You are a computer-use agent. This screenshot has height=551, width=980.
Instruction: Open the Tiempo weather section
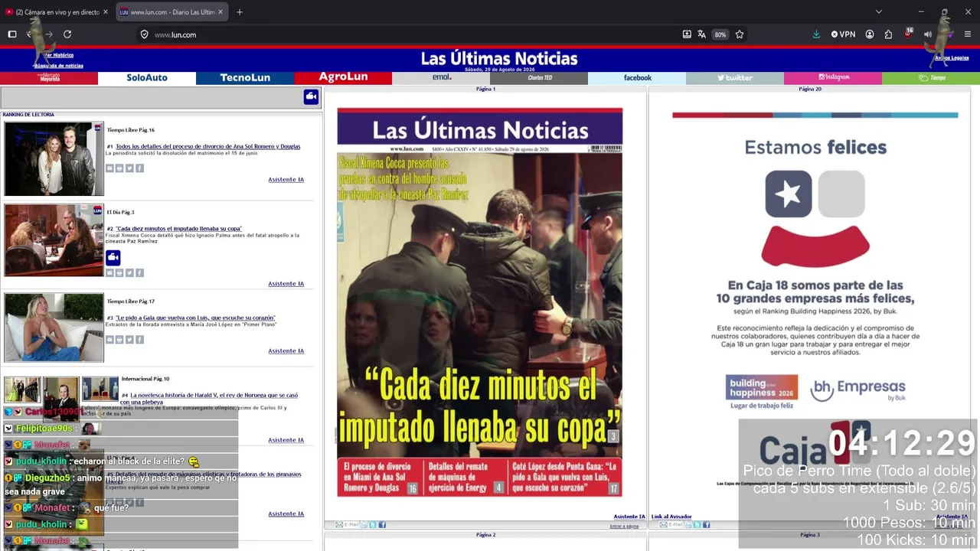(x=931, y=78)
